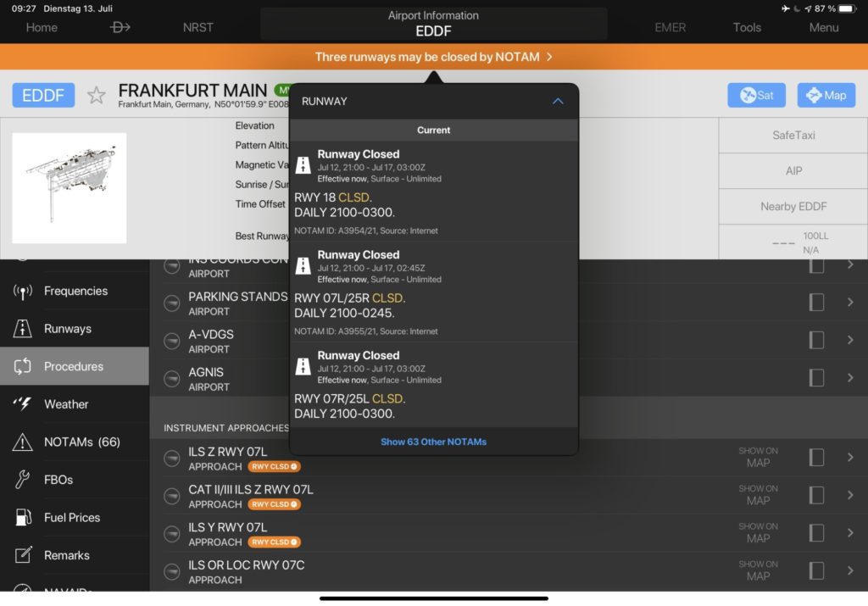The width and height of the screenshot is (868, 606).
Task: Open AIP information
Action: pyautogui.click(x=793, y=171)
